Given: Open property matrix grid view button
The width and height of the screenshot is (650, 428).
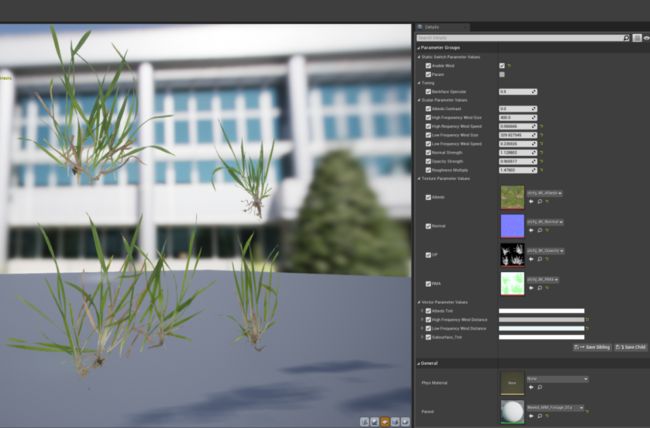Looking at the screenshot, I should tap(637, 38).
